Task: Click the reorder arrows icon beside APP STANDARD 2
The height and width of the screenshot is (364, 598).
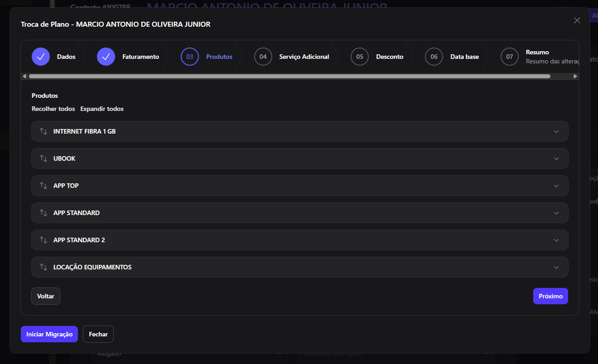Action: 43,240
